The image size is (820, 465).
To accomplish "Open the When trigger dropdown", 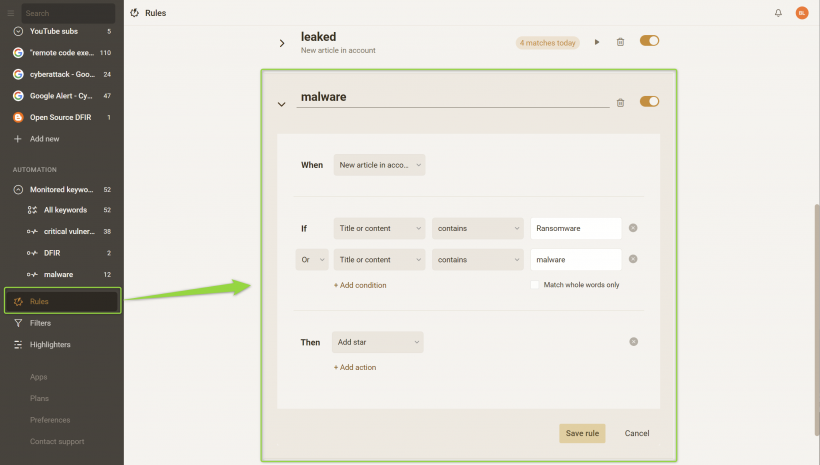I will [x=379, y=165].
